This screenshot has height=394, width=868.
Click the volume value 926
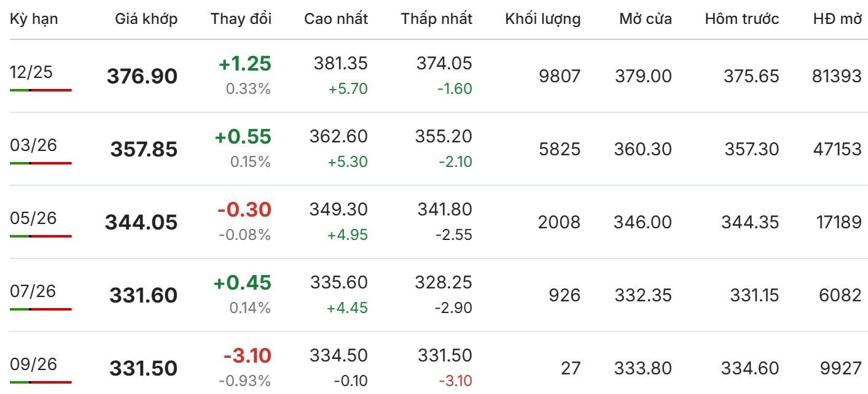click(565, 295)
